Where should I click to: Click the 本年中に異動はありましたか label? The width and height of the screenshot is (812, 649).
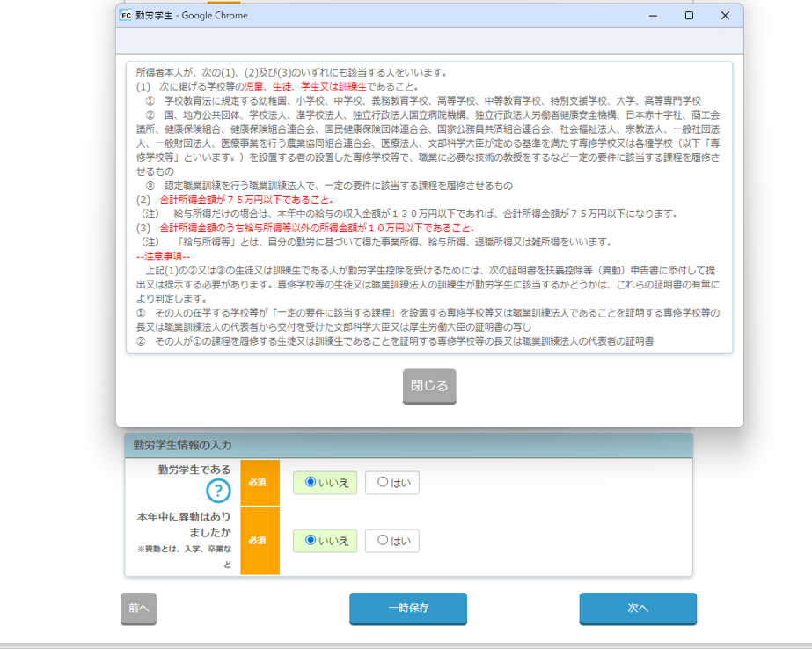point(184,525)
